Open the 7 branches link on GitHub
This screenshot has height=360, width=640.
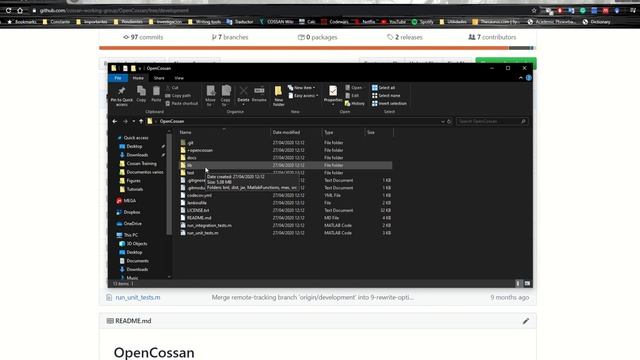tap(230, 37)
